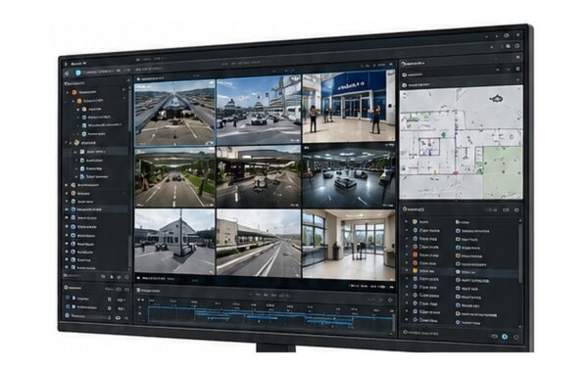The image size is (588, 372).
Task: Click the blue circular icon in bottom-right status bar
Action: point(505,337)
